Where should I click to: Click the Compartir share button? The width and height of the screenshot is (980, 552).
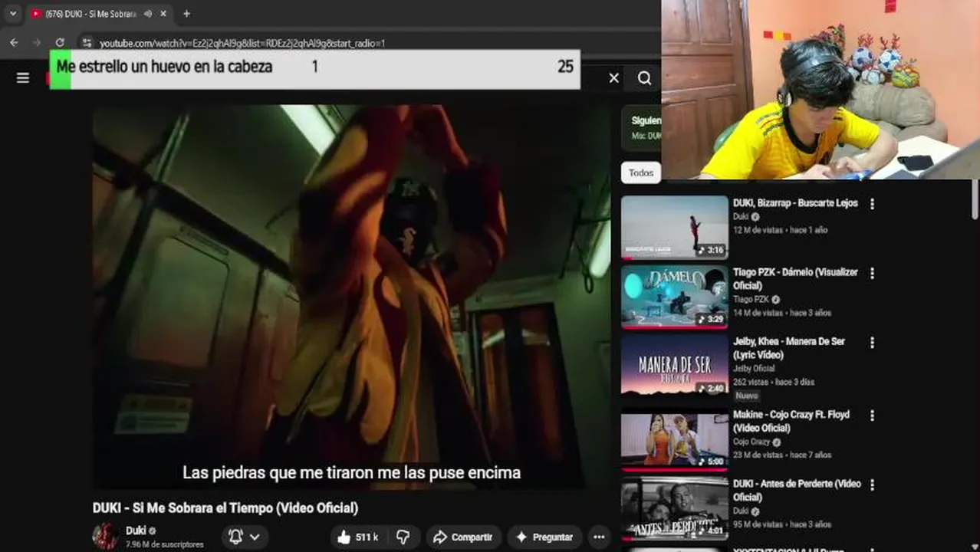463,537
